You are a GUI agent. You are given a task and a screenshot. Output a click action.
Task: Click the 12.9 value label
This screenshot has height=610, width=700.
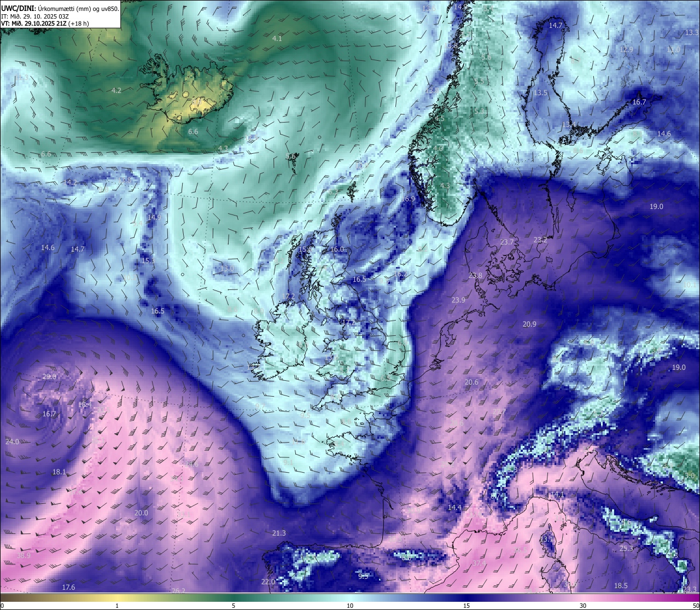coord(626,49)
